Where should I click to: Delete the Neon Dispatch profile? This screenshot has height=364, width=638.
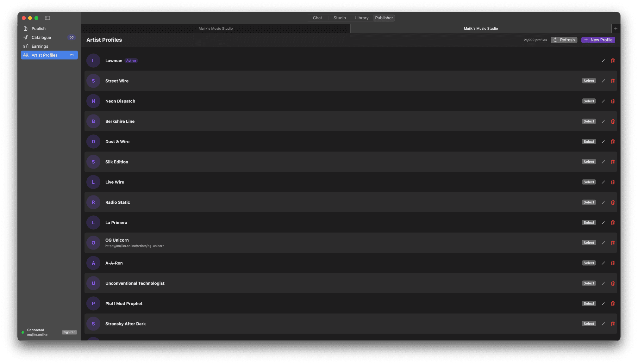coord(613,101)
